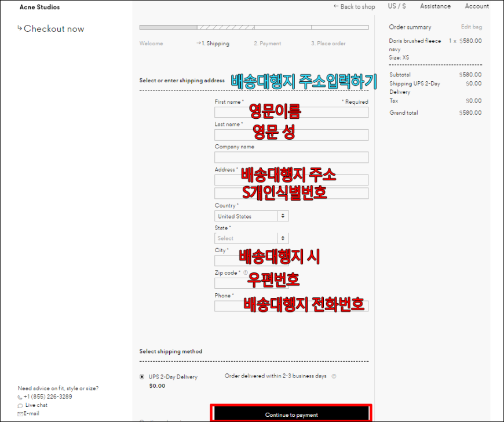Click Need advice on fit, style or size text
504x422 pixels.
58,388
